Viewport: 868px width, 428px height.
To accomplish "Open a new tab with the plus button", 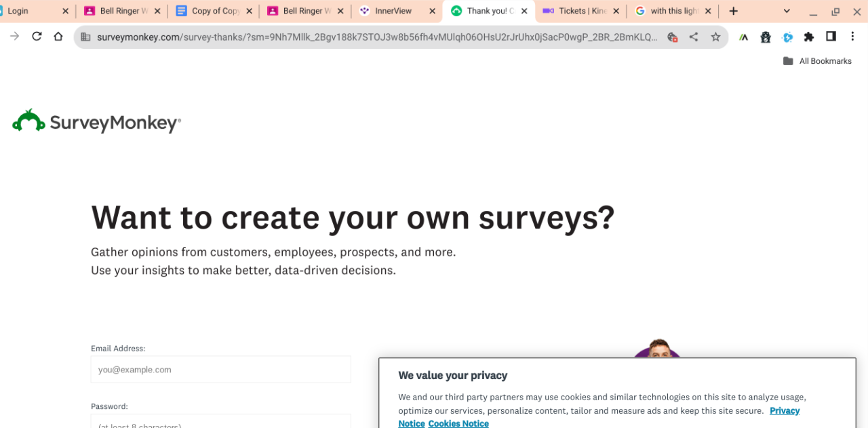I will [733, 11].
